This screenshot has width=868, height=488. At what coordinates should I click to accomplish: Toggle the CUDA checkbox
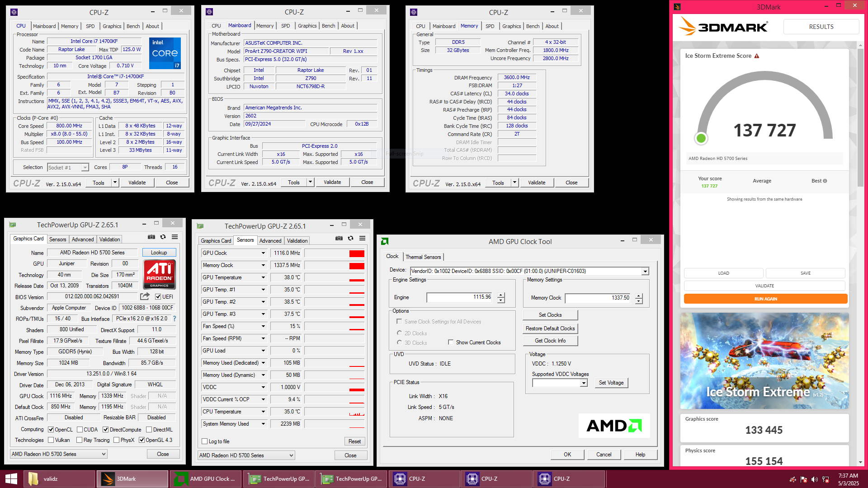pos(80,430)
